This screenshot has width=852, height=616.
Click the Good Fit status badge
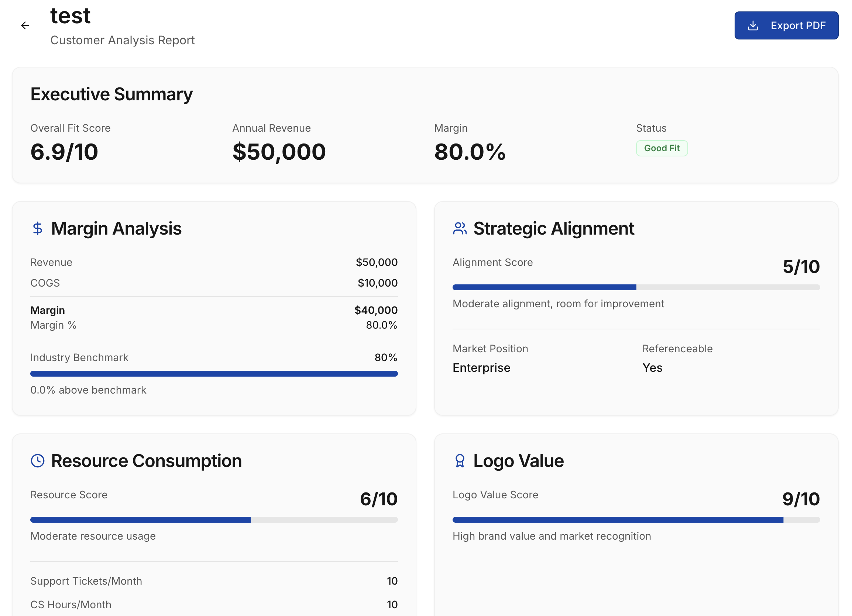(662, 148)
